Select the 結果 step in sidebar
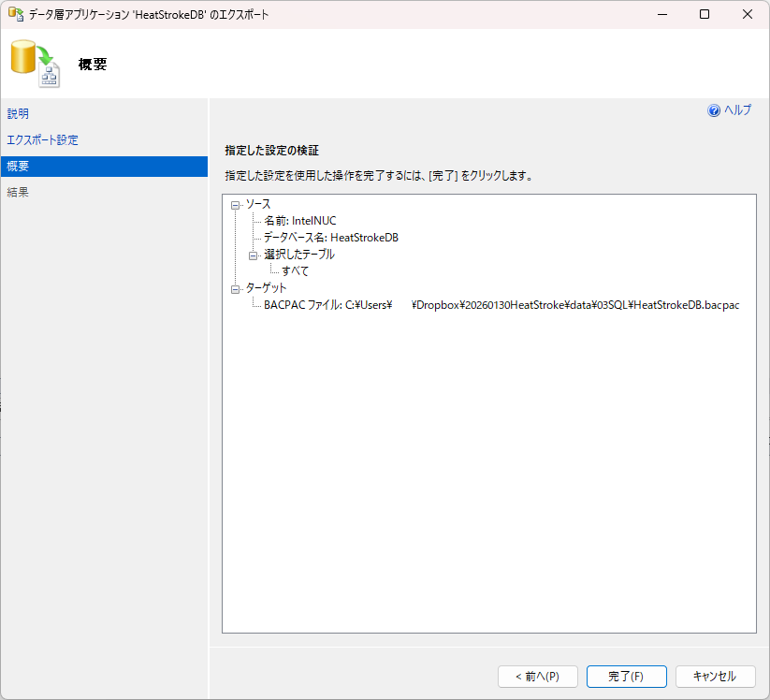The height and width of the screenshot is (700, 770). [18, 193]
